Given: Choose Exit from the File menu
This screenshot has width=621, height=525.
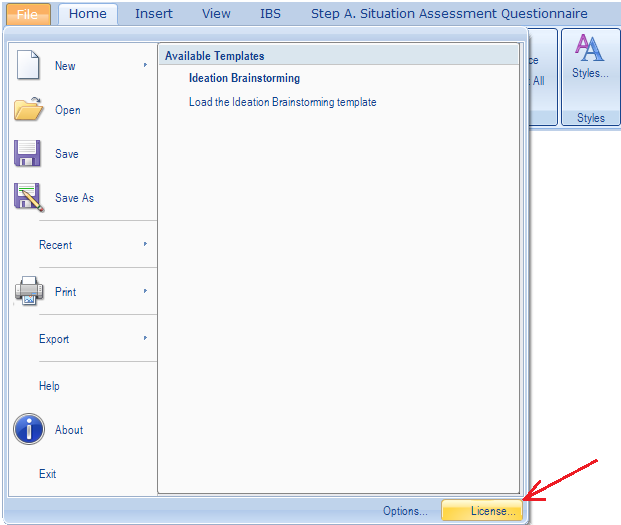Looking at the screenshot, I should (x=48, y=474).
